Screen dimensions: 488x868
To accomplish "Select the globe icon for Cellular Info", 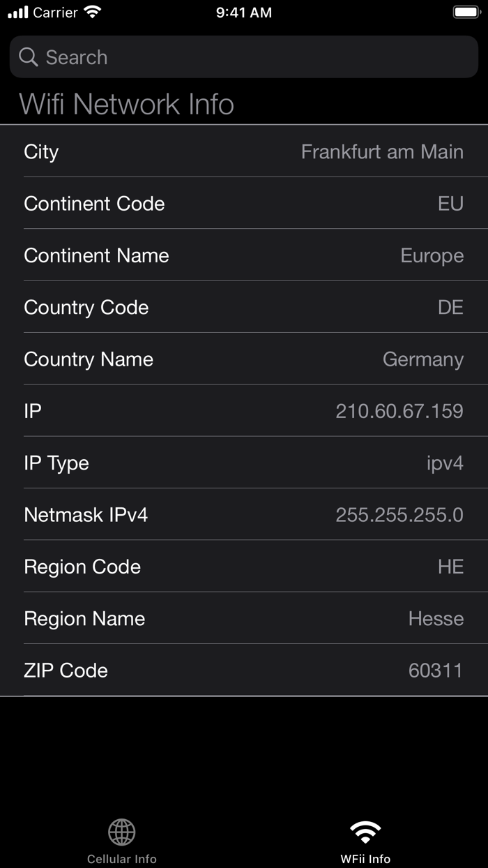I will click(x=122, y=832).
